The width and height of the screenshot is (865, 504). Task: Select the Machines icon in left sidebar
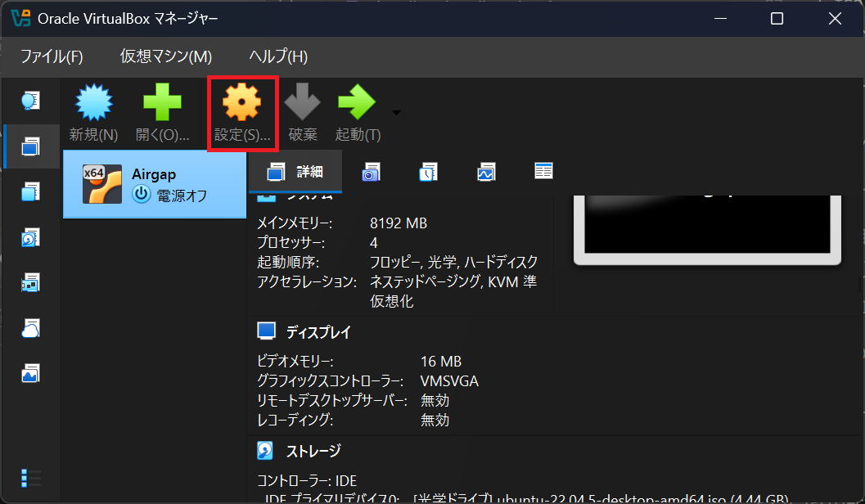[x=30, y=147]
